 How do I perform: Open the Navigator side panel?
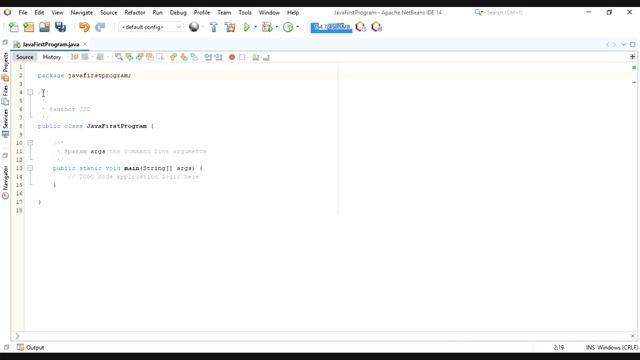[5, 182]
